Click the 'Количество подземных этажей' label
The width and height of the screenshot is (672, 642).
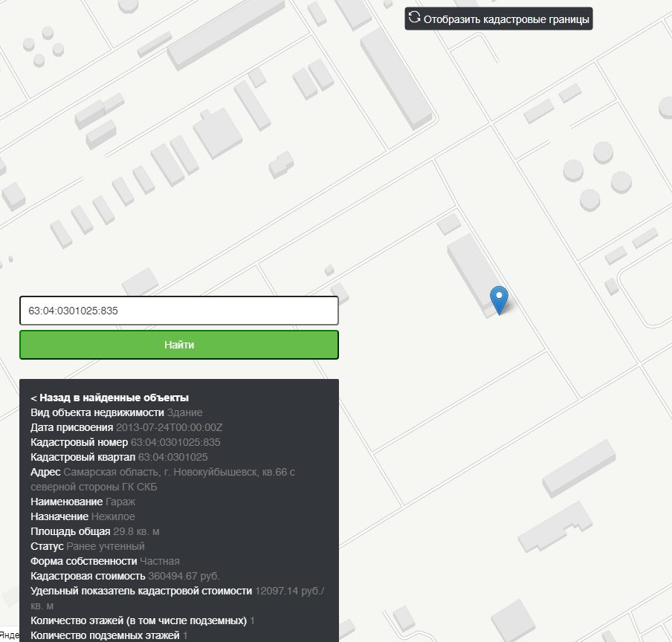[105, 635]
